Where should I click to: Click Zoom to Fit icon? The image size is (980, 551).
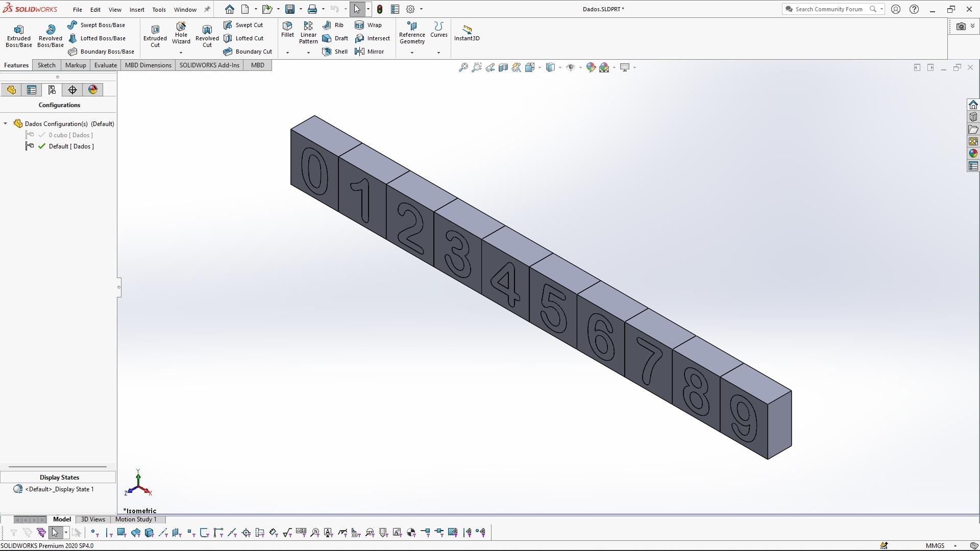coord(463,67)
